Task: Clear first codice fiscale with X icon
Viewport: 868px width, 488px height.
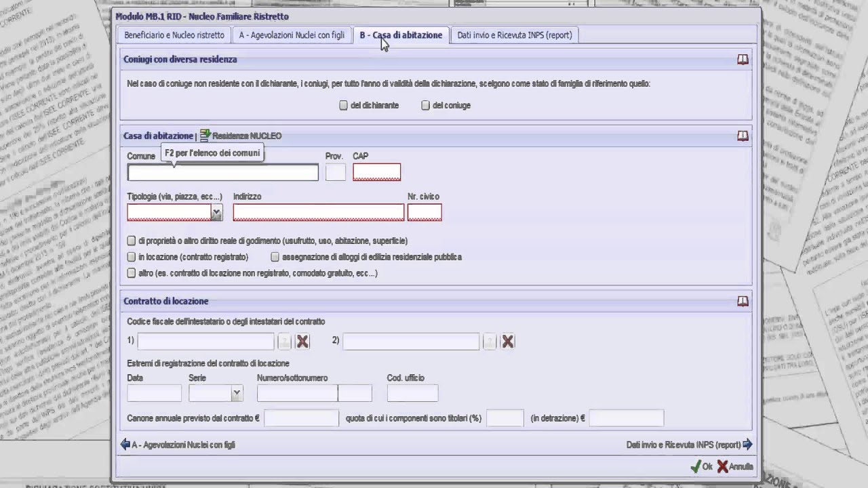Action: click(x=302, y=342)
